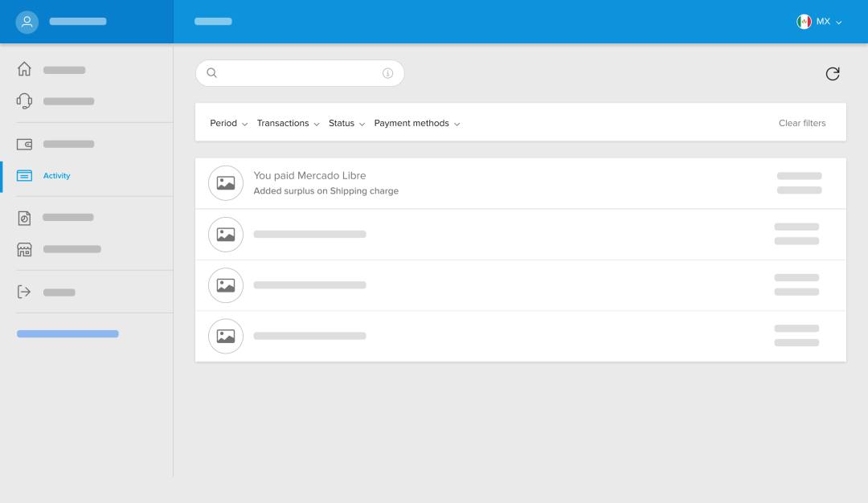This screenshot has width=868, height=503.
Task: Expand the Status filter dropdown
Action: click(346, 124)
